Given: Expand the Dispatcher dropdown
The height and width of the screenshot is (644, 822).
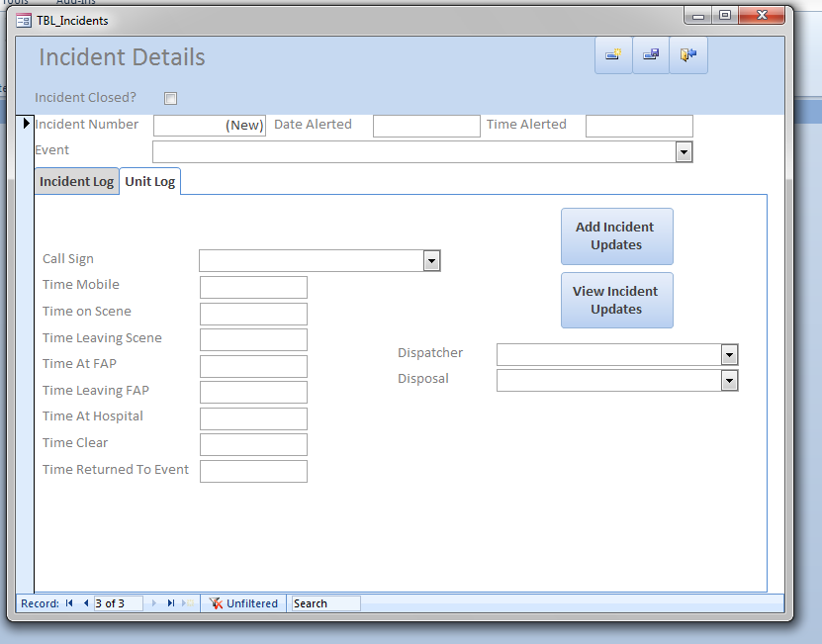Looking at the screenshot, I should (x=729, y=355).
